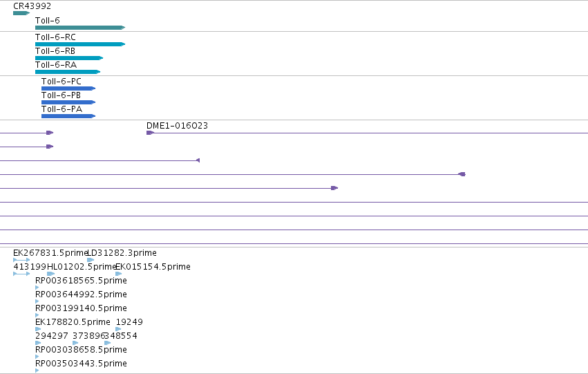Click the EK178820.5prime EST label
588x374 pixels.
click(x=73, y=322)
